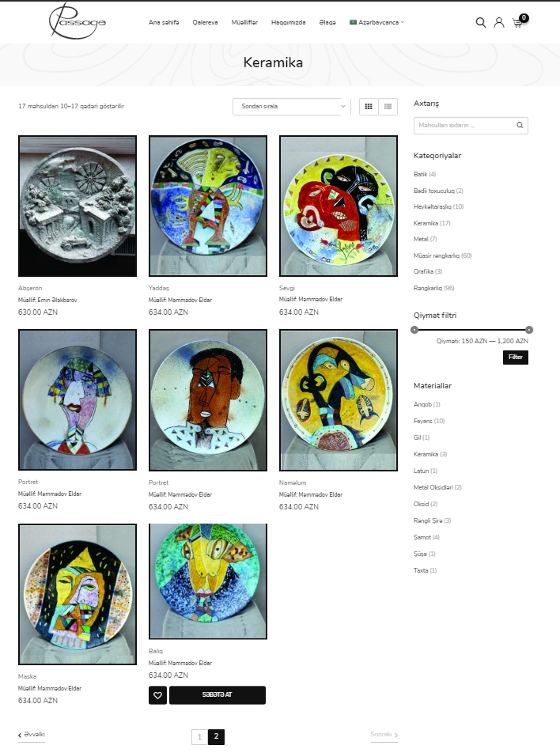The height and width of the screenshot is (753, 560).
Task: Click the SƏBƏTƏ AT button
Action: pyautogui.click(x=217, y=695)
